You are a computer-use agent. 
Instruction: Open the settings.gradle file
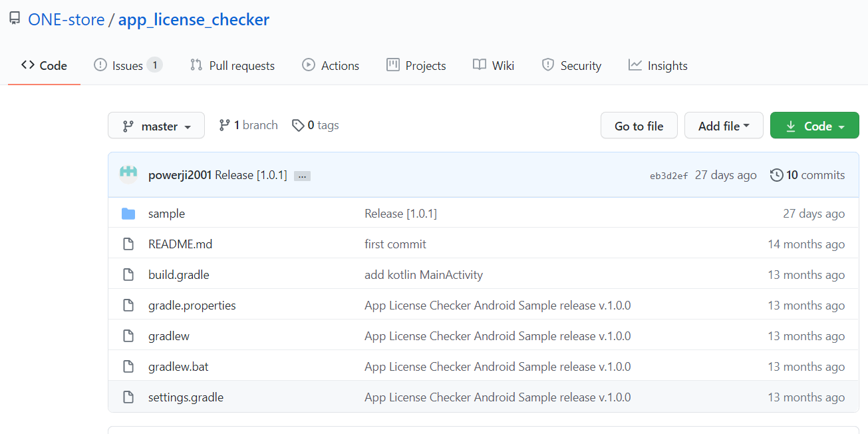tap(186, 397)
